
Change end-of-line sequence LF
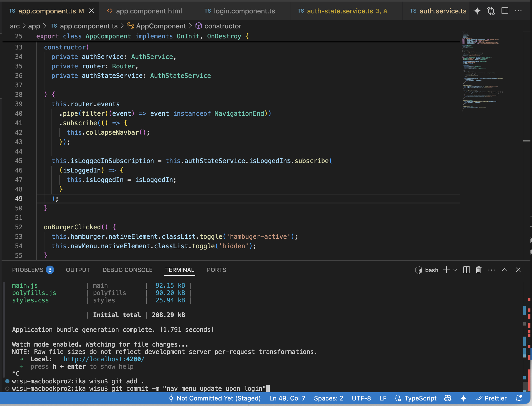(x=383, y=398)
